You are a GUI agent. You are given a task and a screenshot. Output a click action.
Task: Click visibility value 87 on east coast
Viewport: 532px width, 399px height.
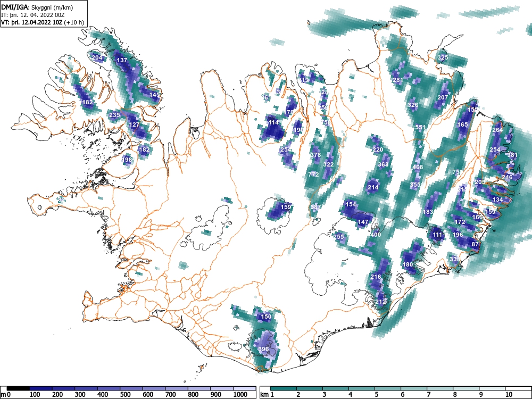pyautogui.click(x=475, y=244)
